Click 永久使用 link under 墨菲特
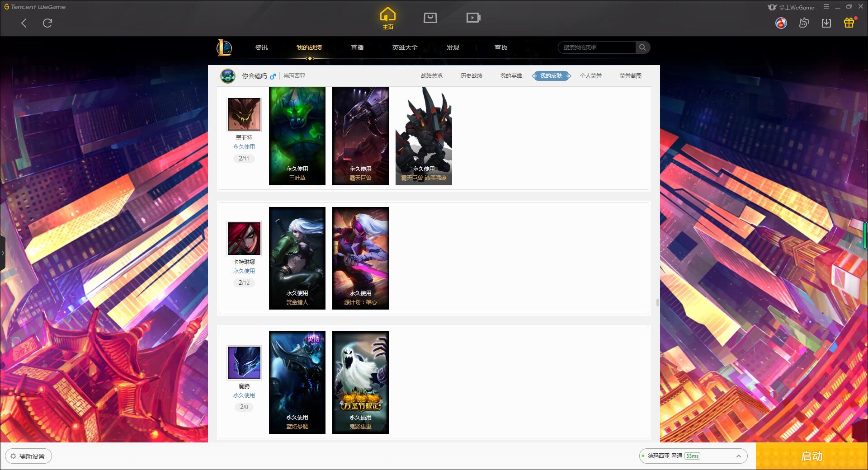 click(x=244, y=147)
